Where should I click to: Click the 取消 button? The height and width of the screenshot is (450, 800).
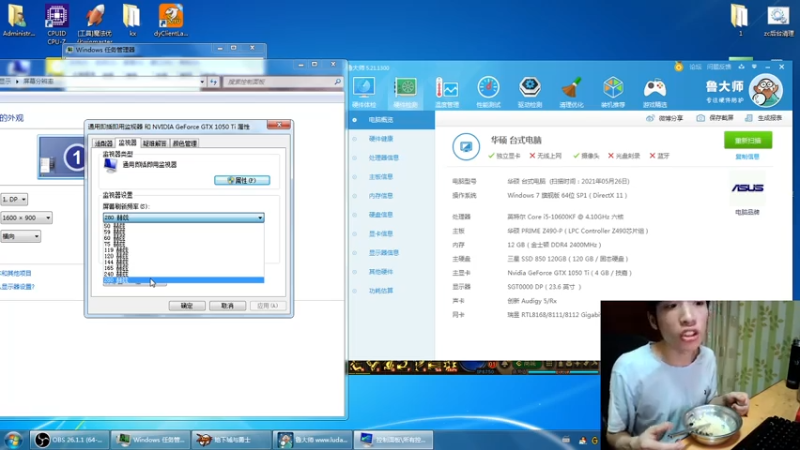(228, 306)
